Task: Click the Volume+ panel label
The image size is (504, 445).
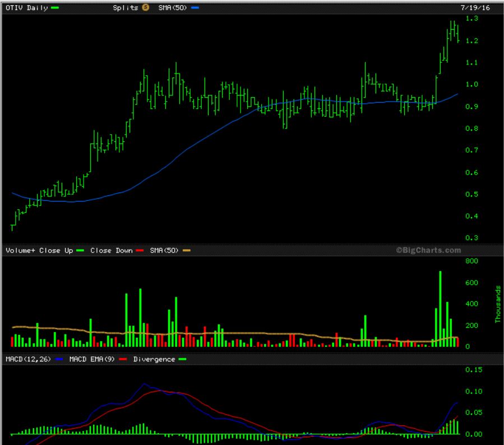Action: [20, 250]
